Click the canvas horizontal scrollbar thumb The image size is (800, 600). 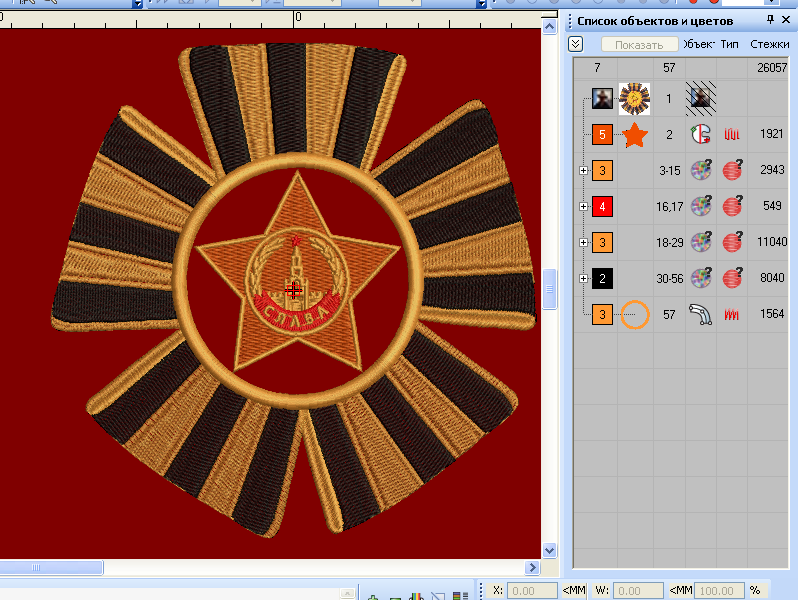(x=51, y=567)
